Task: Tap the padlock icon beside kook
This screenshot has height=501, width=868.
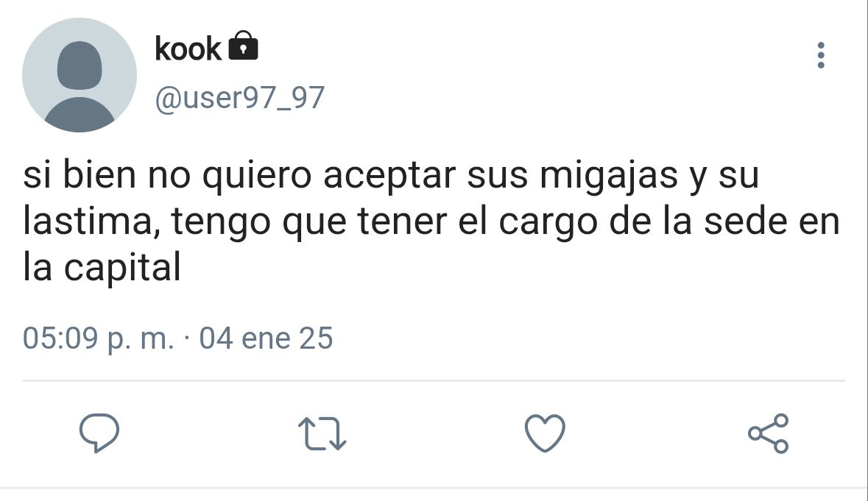Action: 244,46
